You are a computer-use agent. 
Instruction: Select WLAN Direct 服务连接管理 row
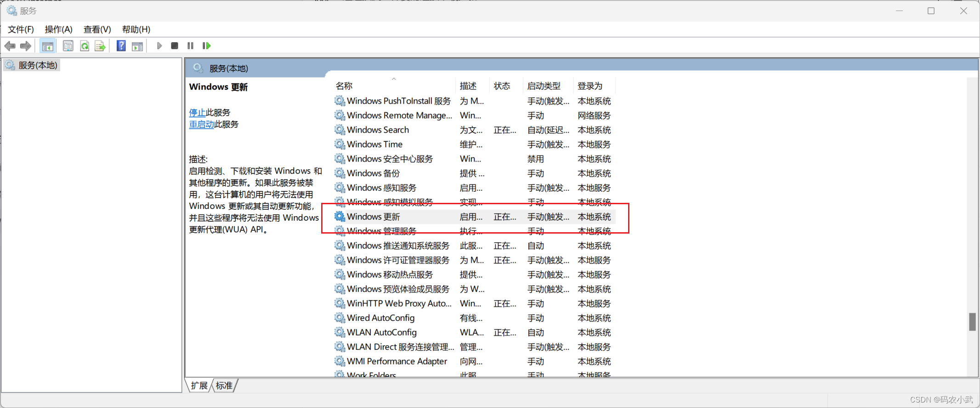pyautogui.click(x=475, y=347)
